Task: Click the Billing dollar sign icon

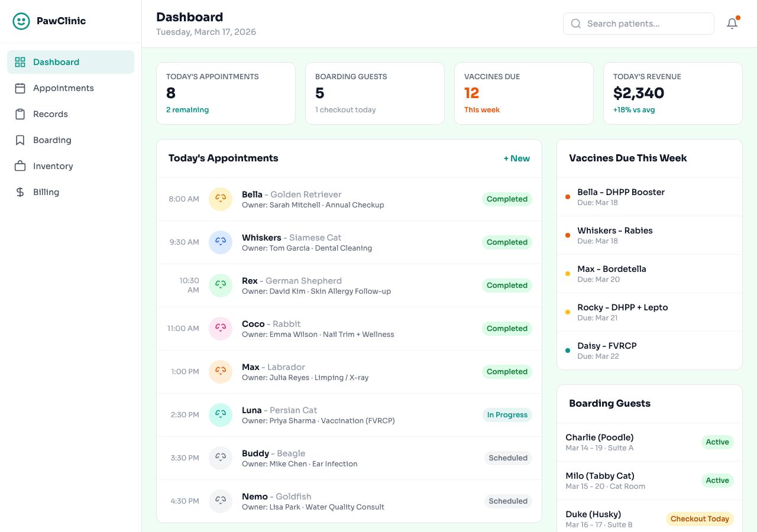Action: coord(20,192)
